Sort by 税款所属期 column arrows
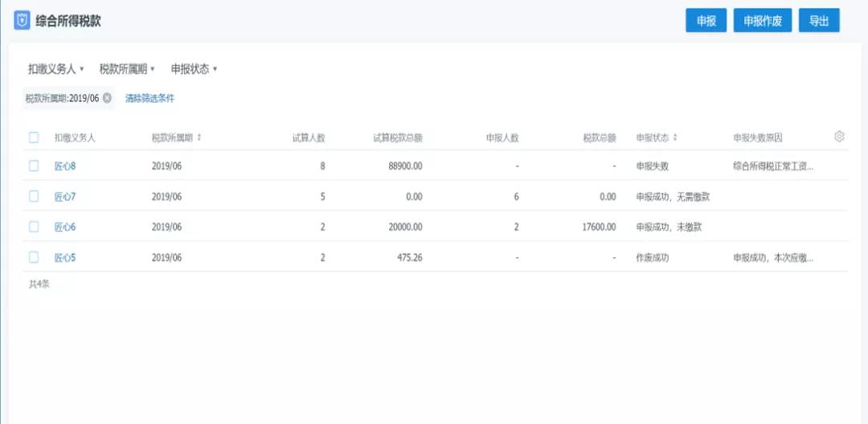Viewport: 868px width, 424px height. tap(199, 137)
